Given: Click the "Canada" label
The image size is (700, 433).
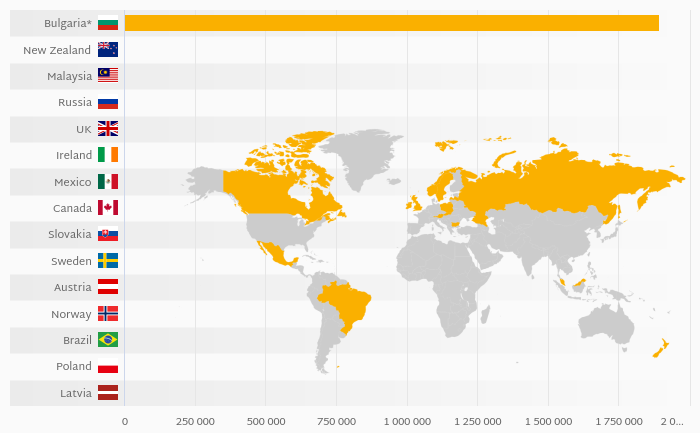Looking at the screenshot, I should pyautogui.click(x=72, y=208).
